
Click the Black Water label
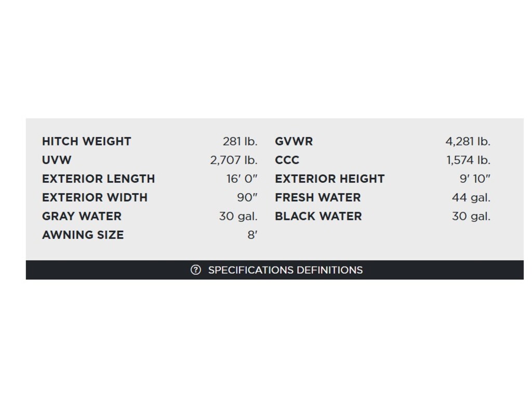[318, 216]
